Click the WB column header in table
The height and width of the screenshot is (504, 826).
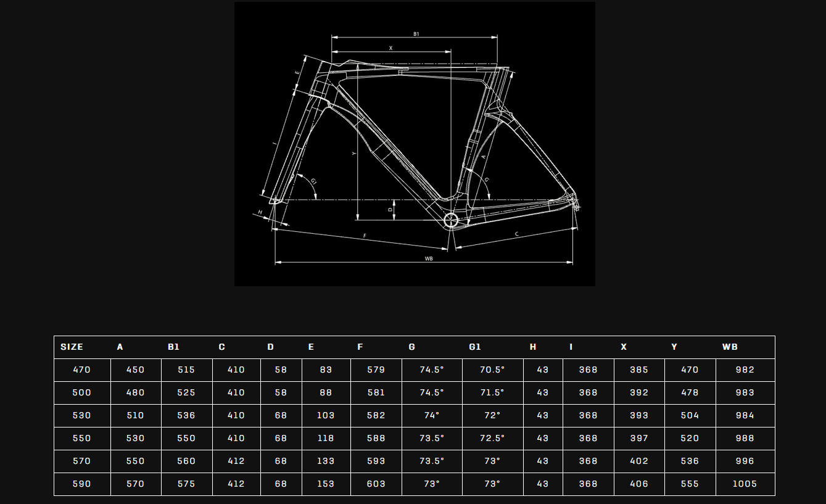pos(730,347)
